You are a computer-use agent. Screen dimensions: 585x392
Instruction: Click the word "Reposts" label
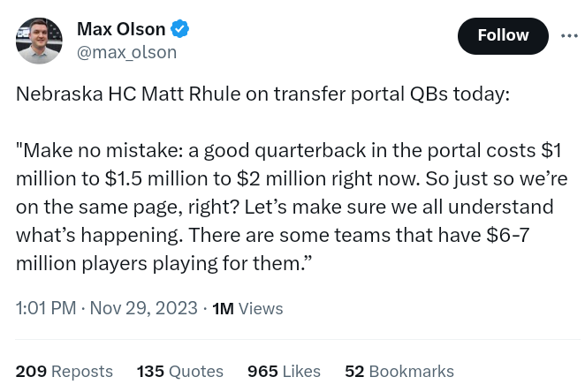[x=82, y=371]
